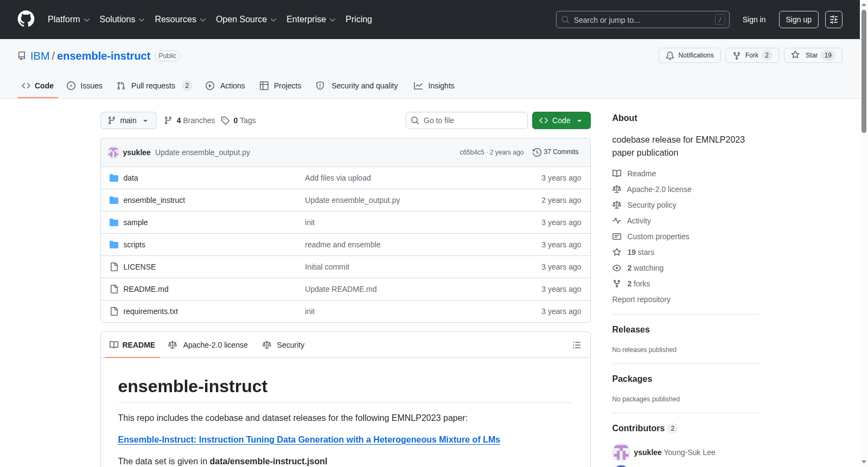
Task: Open the IBM organization link
Action: tap(40, 56)
